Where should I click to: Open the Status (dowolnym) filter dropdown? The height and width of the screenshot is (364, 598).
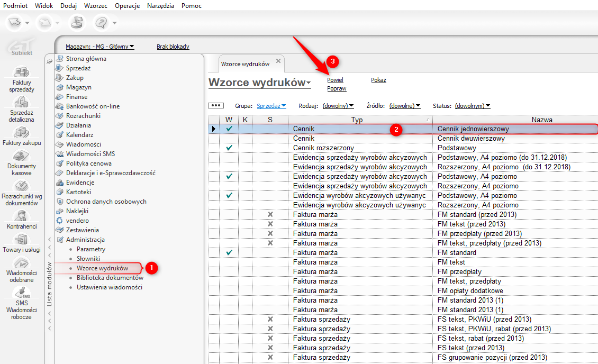point(473,106)
